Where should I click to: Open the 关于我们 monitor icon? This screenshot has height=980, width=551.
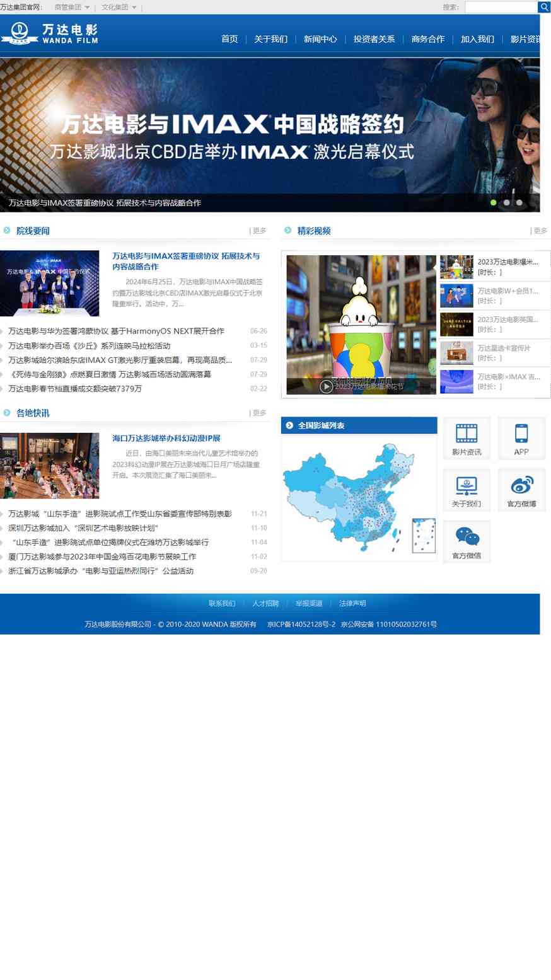coord(467,490)
